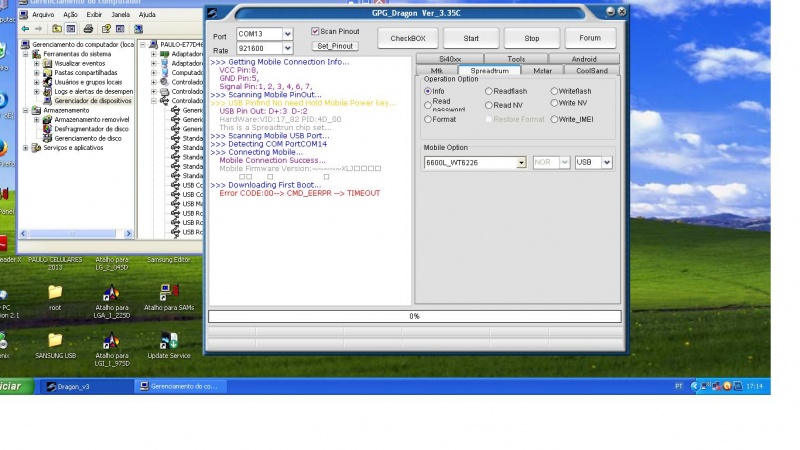Switch to the Si40xx tab

(449, 59)
